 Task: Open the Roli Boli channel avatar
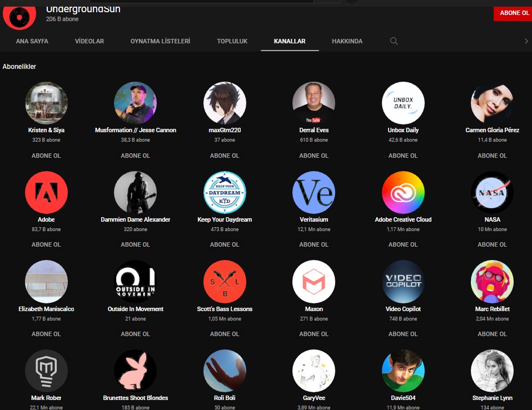(225, 371)
